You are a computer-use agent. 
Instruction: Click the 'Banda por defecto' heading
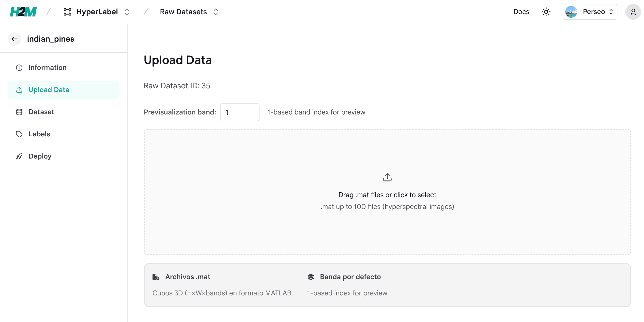tap(350, 277)
